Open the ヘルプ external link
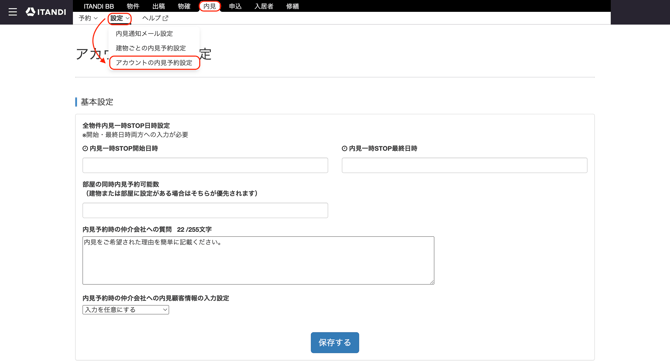This screenshot has width=670, height=362. coord(155,18)
